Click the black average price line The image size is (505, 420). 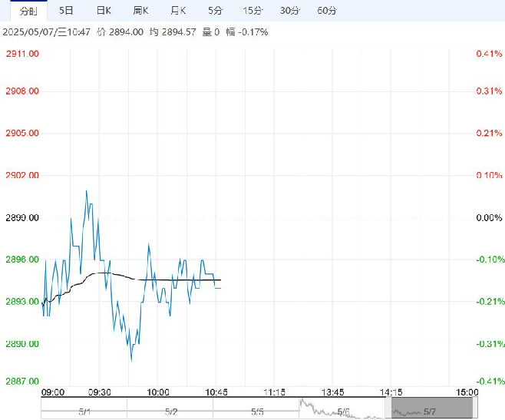coord(161,279)
